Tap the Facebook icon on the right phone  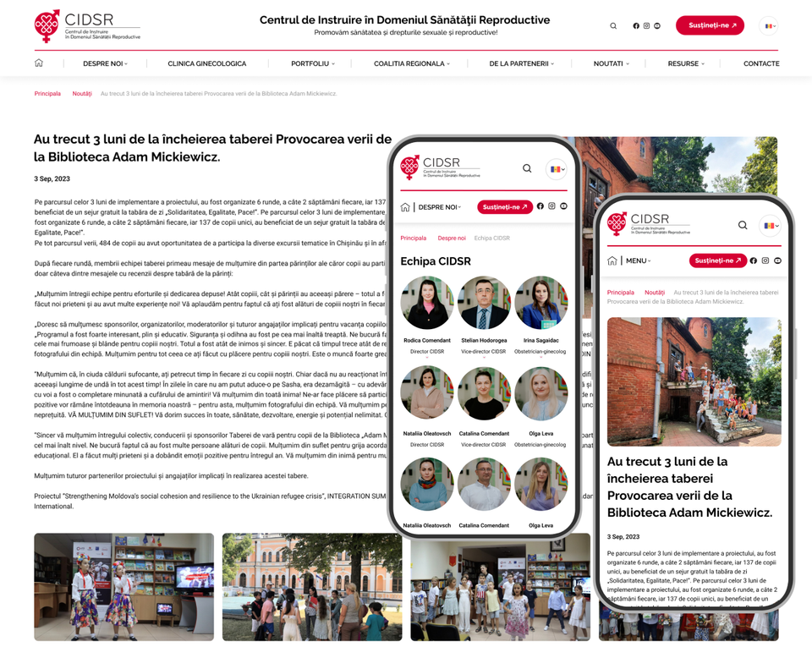click(754, 260)
